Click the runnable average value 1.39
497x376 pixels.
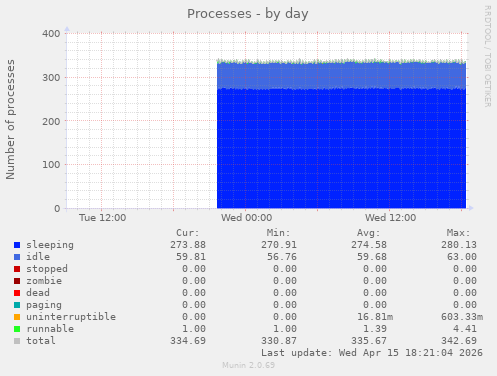[375, 329]
